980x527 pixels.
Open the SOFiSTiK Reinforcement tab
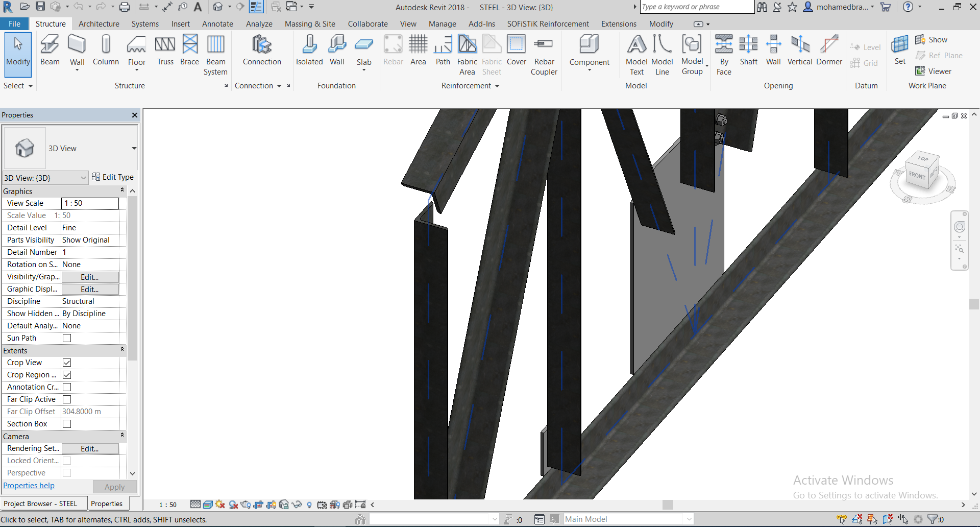pos(548,23)
